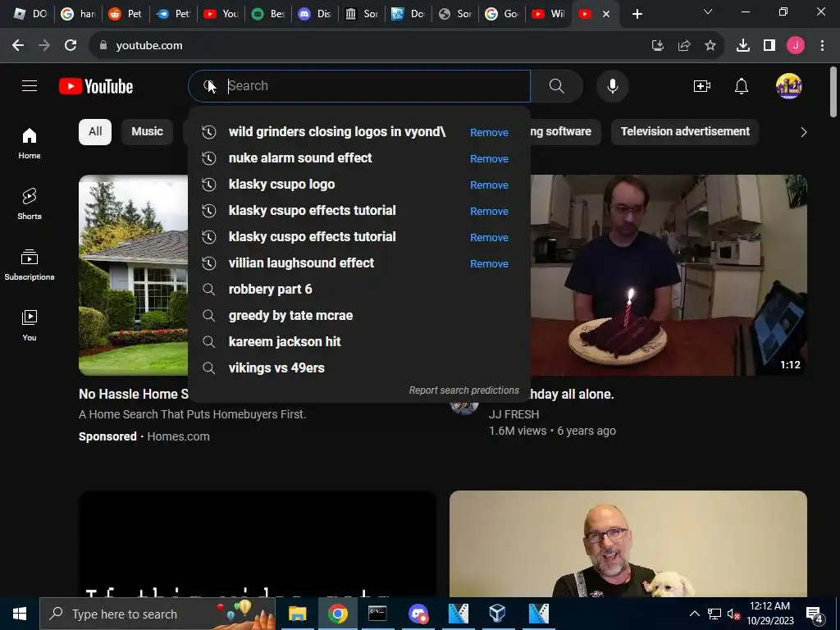Select the Music filter chip
840x630 pixels.
tap(148, 132)
